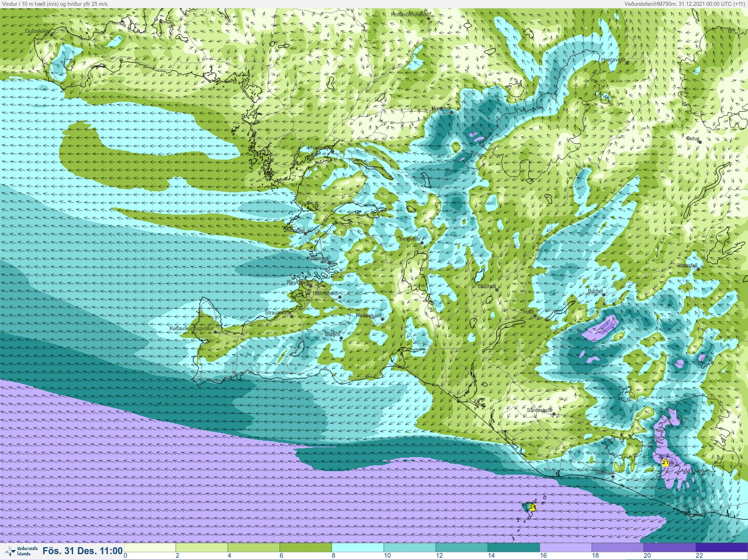
Task: Click the legend value 22
Action: (x=699, y=556)
